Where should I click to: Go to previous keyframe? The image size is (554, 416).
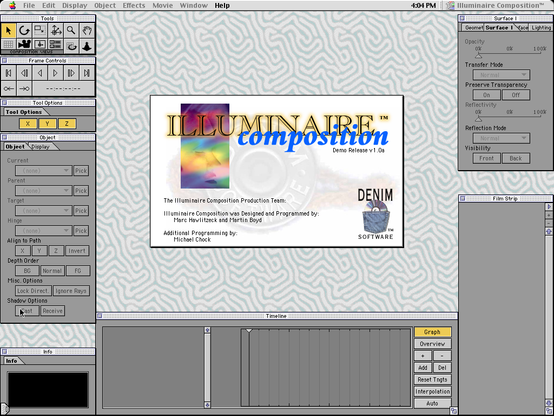8,88
